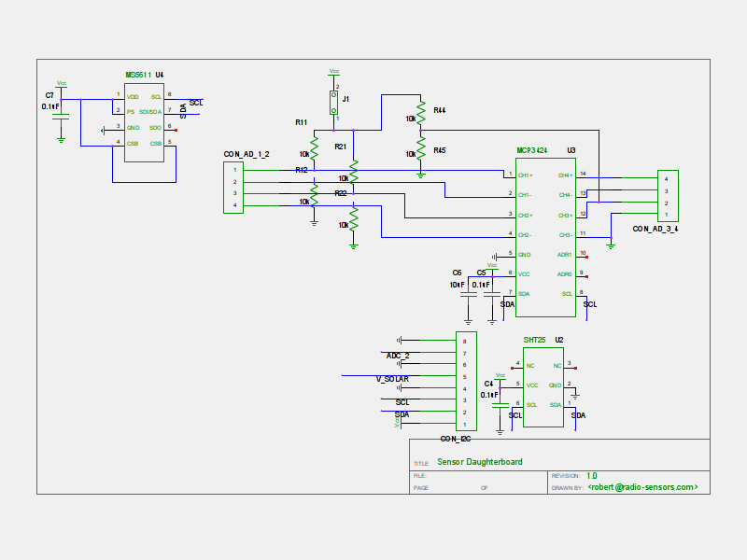The image size is (747, 560).
Task: Click the SDO pin on MS5611
Action: [156, 128]
